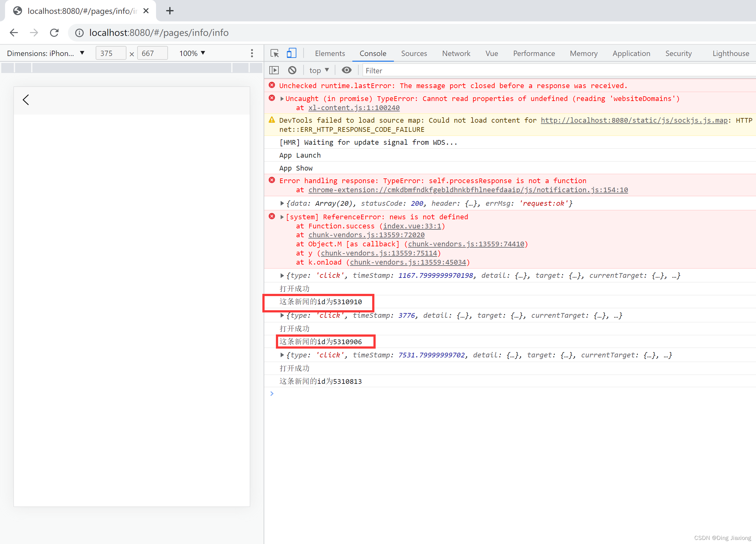Reload the page using refresh icon
Screen dimensions: 756x544
[x=54, y=33]
